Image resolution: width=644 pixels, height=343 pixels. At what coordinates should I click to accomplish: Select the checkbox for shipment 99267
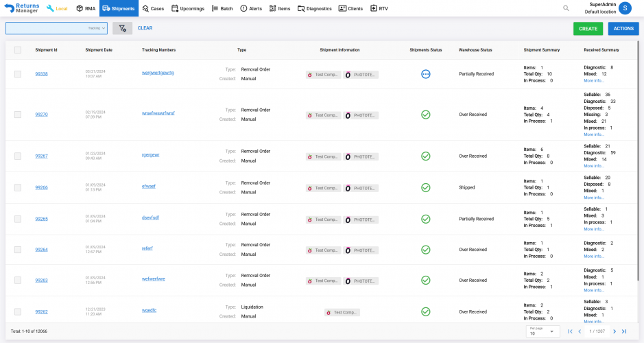coord(18,156)
